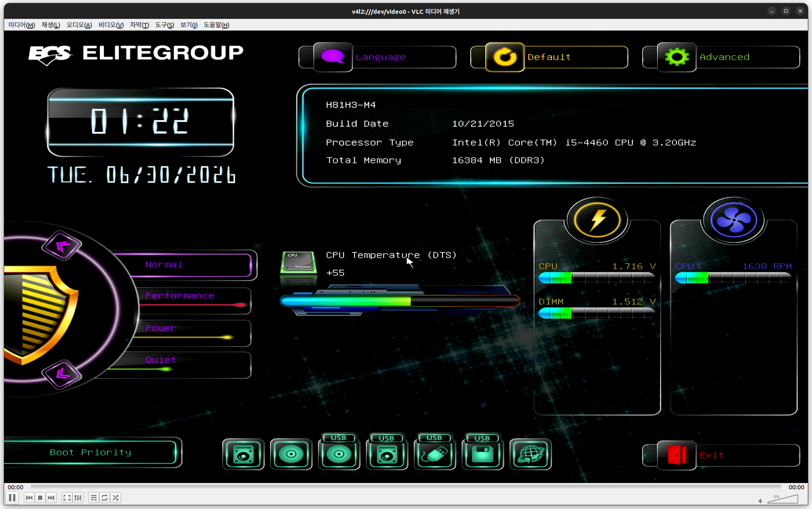Stop playback in VLC
The width and height of the screenshot is (812, 509).
[40, 498]
